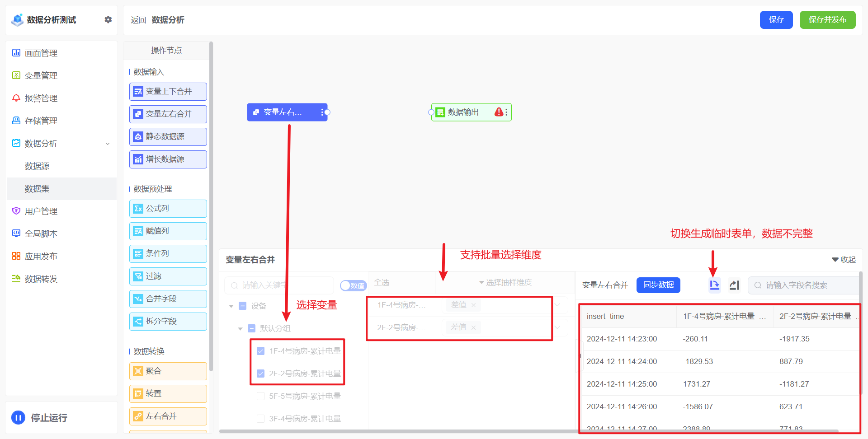The image size is (868, 439).
Task: Click the pause icon next to 停止运行
Action: tap(18, 418)
